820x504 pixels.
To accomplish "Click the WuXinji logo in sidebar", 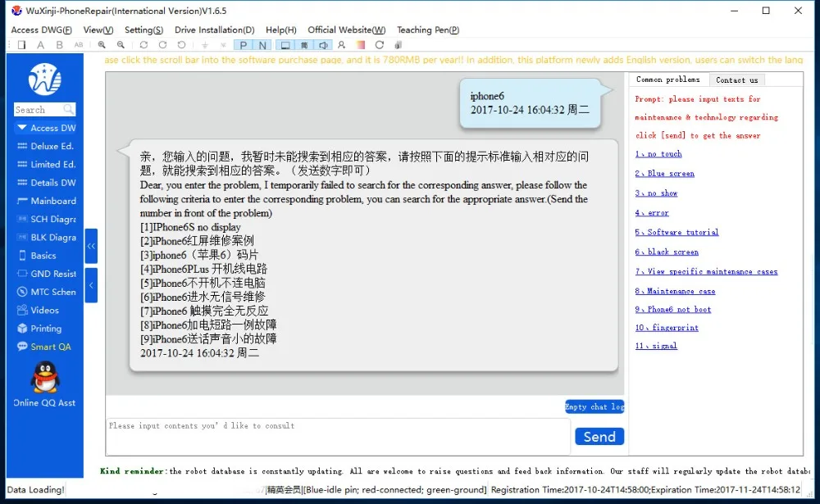I will 45,79.
